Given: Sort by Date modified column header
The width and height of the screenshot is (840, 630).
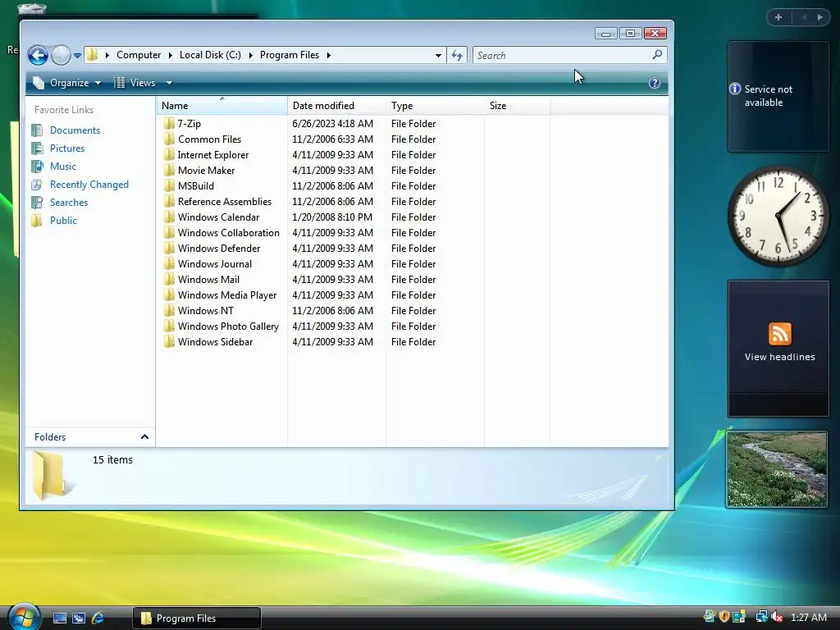Looking at the screenshot, I should pyautogui.click(x=336, y=106).
